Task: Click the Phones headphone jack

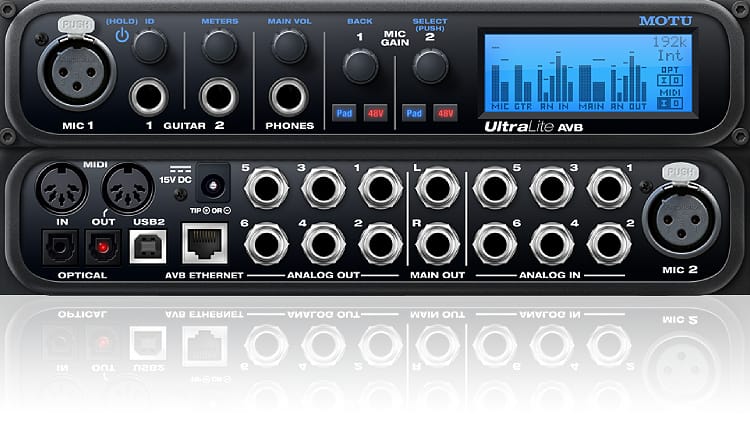Action: coord(289,97)
